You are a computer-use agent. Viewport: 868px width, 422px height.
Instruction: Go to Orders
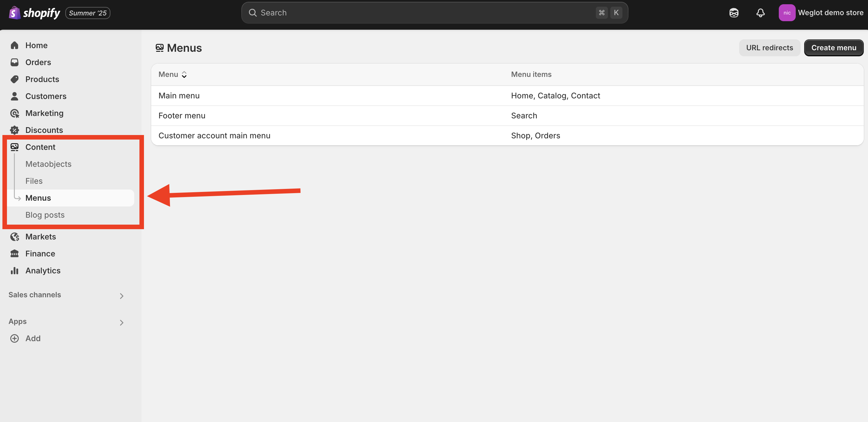pos(38,62)
